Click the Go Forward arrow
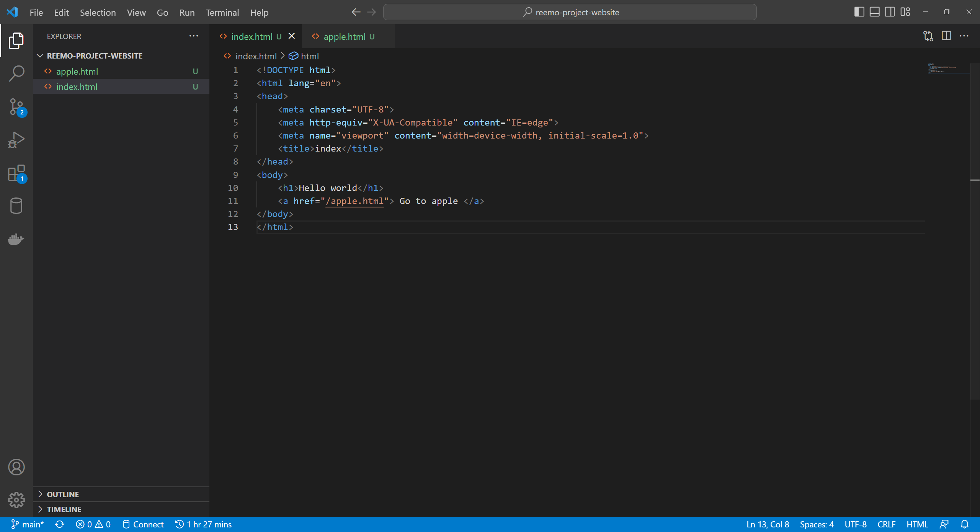The image size is (980, 532). click(x=371, y=12)
